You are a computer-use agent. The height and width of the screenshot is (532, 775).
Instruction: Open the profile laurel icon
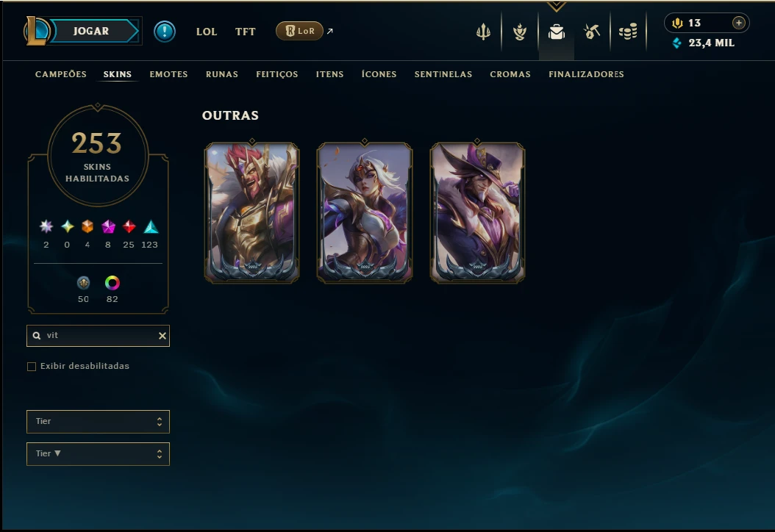tap(519, 32)
